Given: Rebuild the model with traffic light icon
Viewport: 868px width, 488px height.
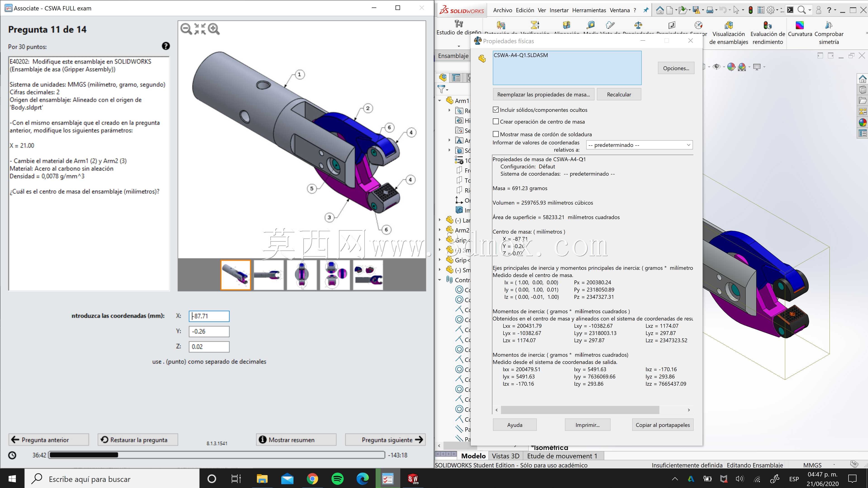Looking at the screenshot, I should pyautogui.click(x=751, y=10).
